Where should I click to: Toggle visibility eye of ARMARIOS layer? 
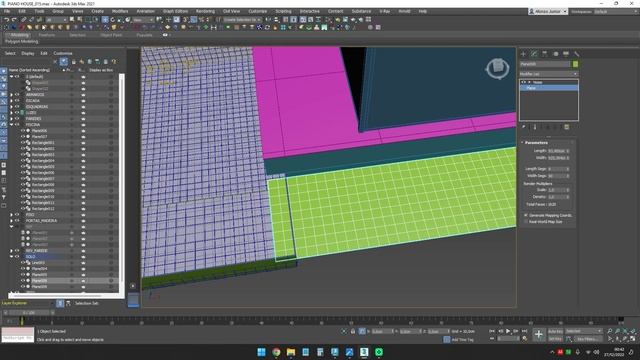tap(17, 95)
